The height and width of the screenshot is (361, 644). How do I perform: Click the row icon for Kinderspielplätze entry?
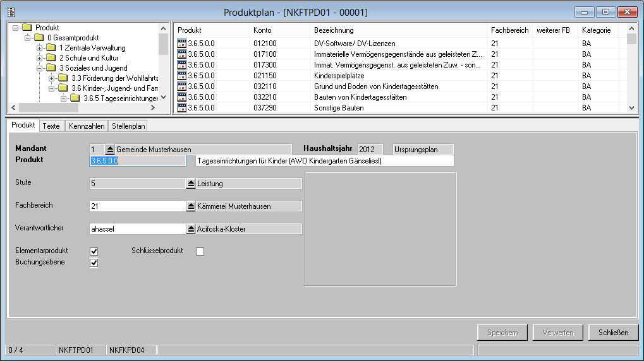182,76
